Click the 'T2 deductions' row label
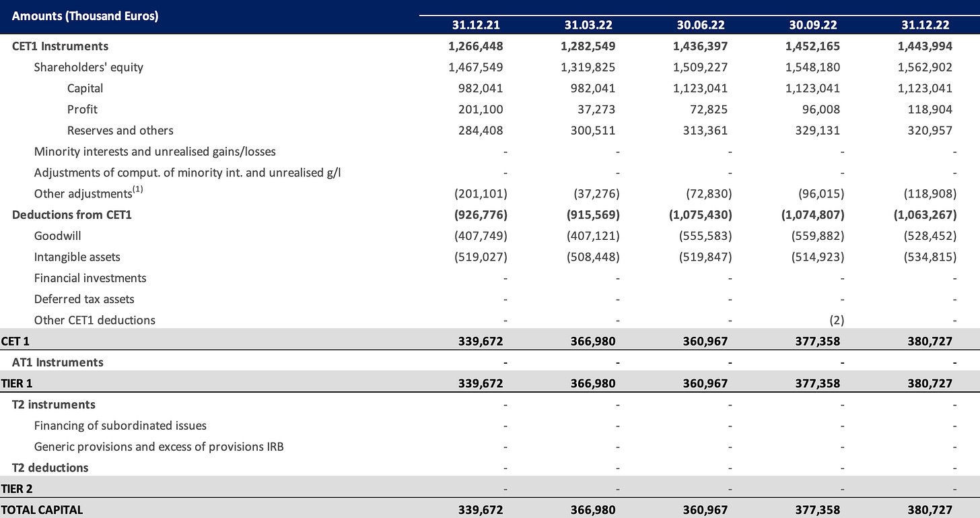The image size is (980, 518). pos(50,467)
